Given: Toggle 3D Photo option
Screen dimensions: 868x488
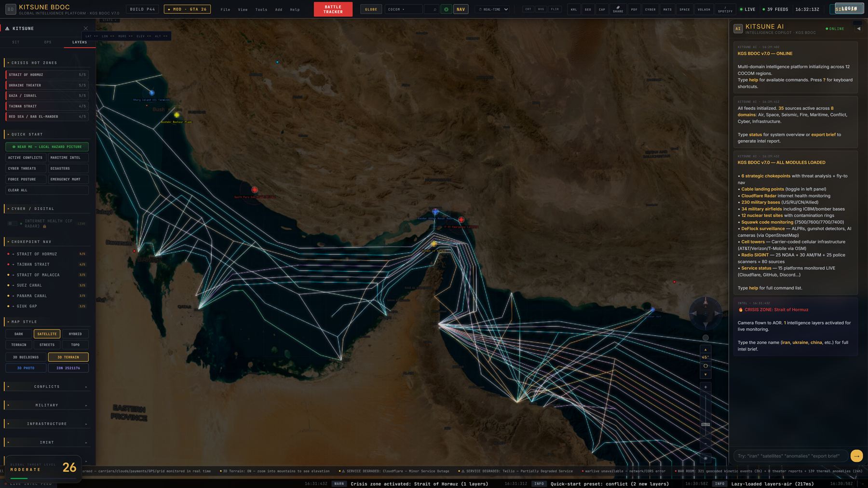Looking at the screenshot, I should tap(26, 368).
